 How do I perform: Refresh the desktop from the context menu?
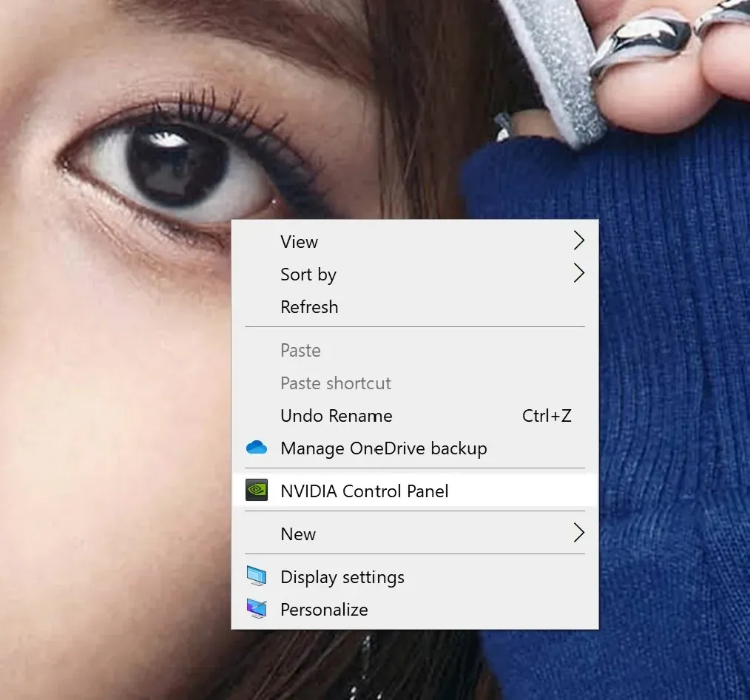click(309, 307)
